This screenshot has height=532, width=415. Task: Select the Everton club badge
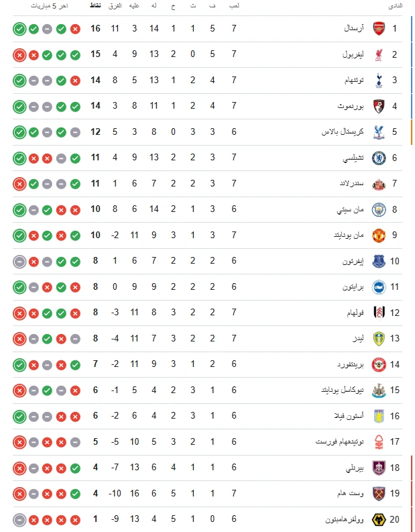(x=378, y=261)
